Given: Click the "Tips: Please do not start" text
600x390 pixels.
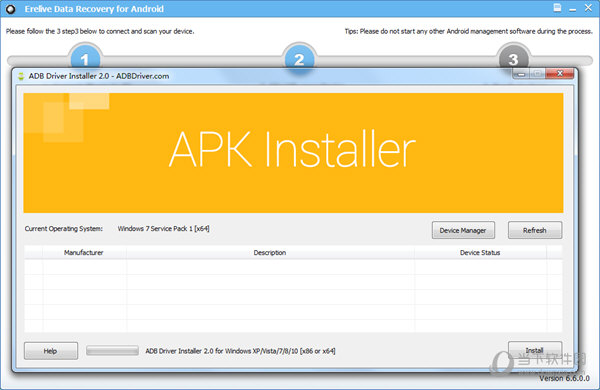Looking at the screenshot, I should click(468, 31).
